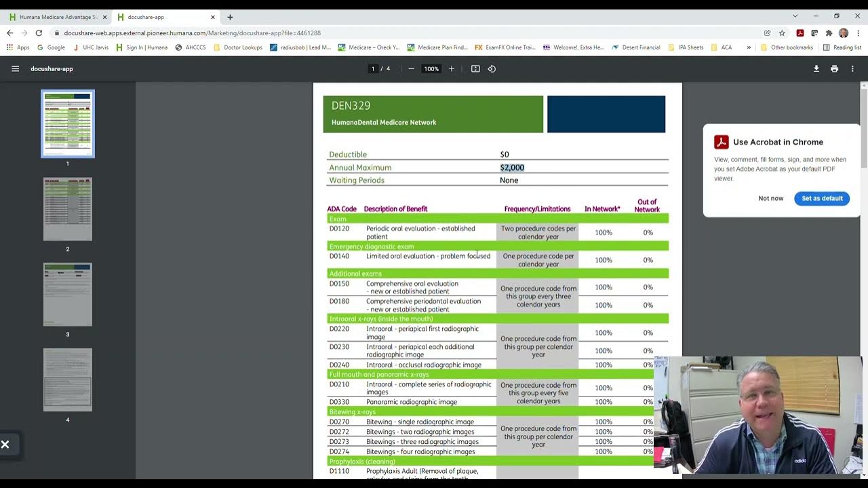Open the tab search dropdown arrow
The image size is (868, 488).
tap(795, 16)
